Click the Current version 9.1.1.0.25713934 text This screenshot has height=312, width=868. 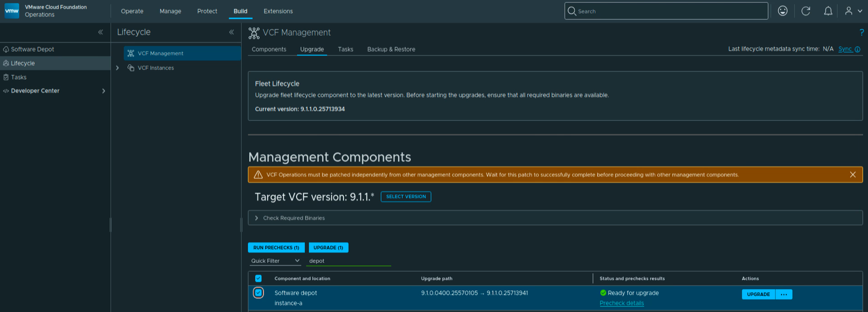tap(300, 109)
